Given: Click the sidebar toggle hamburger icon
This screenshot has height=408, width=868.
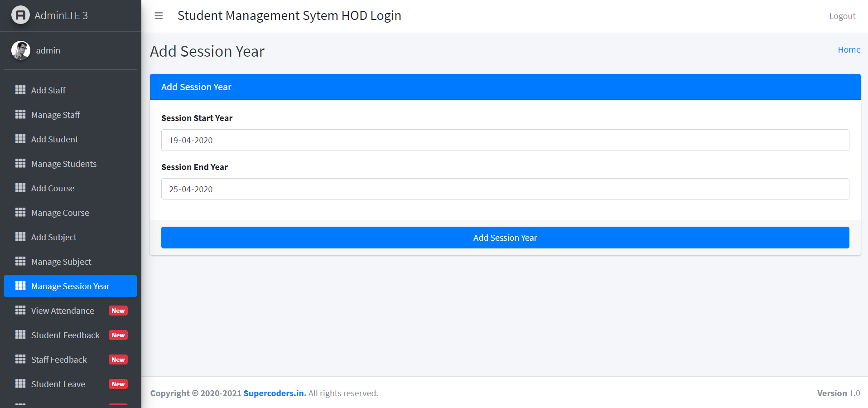Looking at the screenshot, I should [158, 15].
